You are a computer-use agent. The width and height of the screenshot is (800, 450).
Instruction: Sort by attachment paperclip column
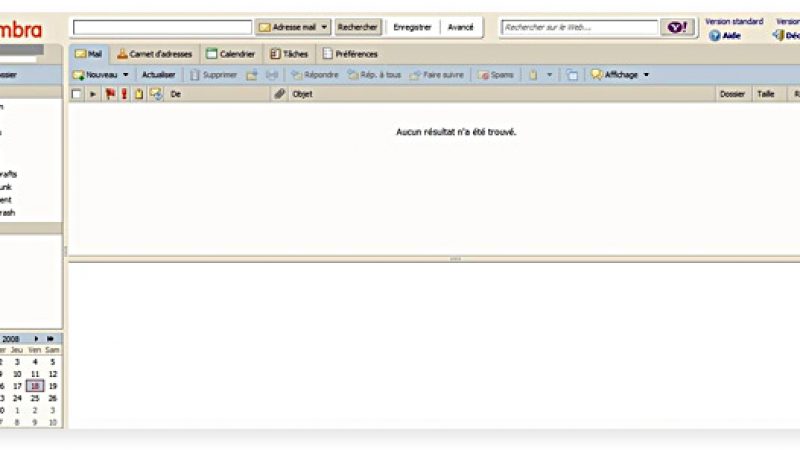(279, 94)
